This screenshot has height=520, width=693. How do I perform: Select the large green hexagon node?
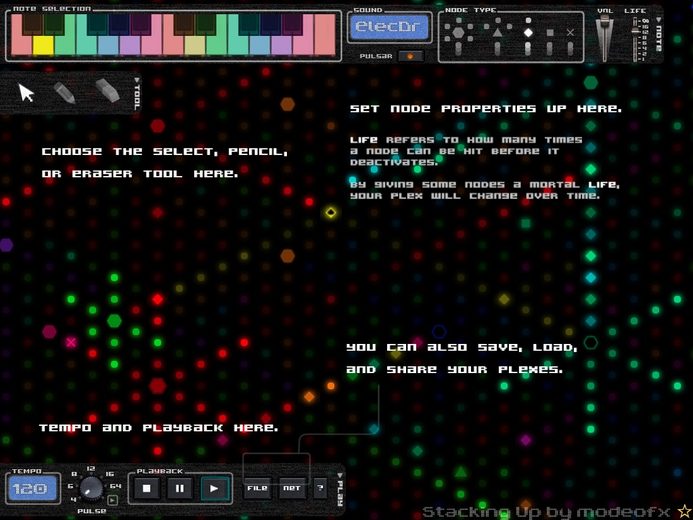click(x=114, y=320)
